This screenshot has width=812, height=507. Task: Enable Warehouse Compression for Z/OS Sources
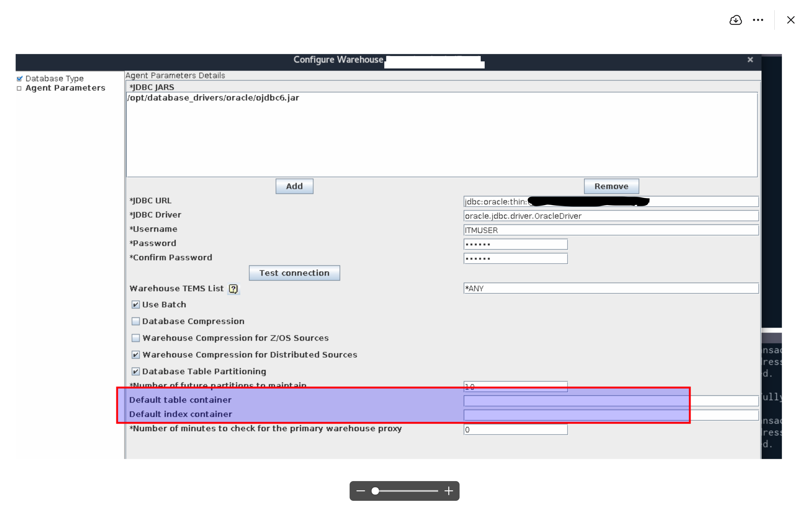[135, 338]
